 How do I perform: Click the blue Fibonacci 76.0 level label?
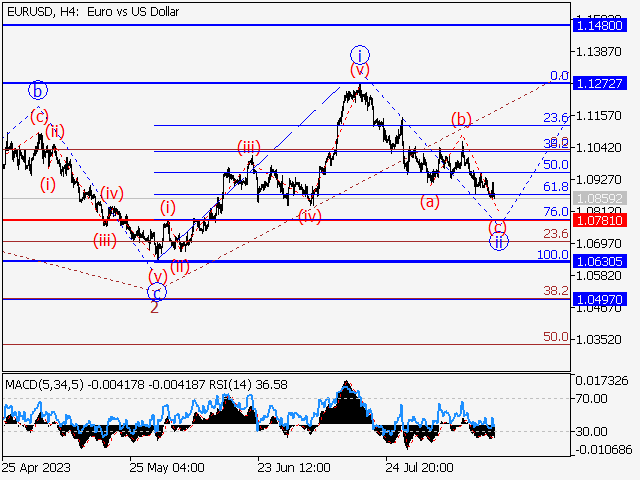pyautogui.click(x=556, y=212)
